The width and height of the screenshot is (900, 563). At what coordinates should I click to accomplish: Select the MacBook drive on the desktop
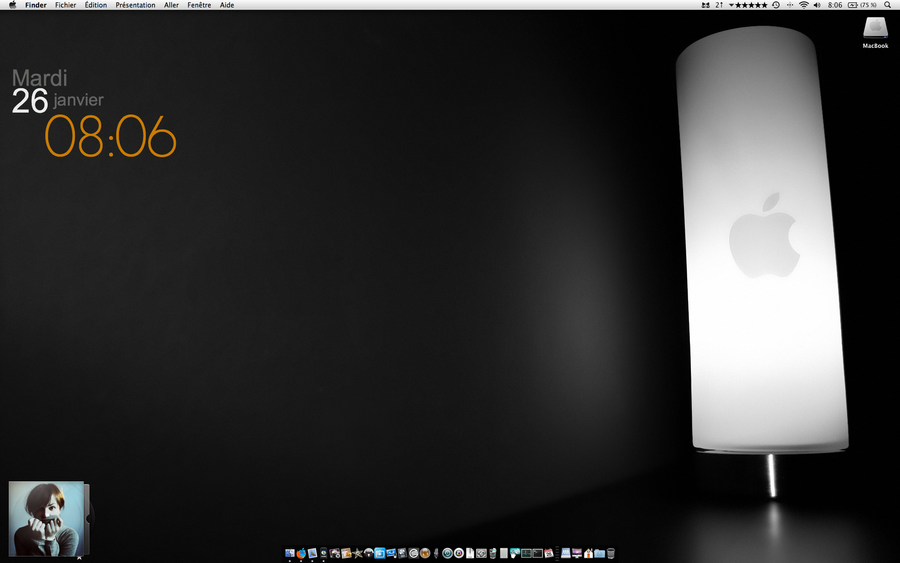tap(875, 32)
